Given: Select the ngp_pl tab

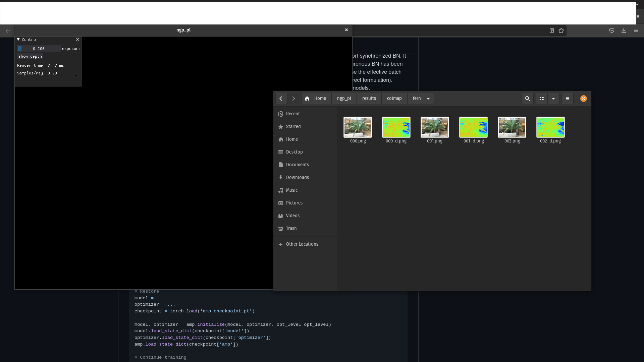Looking at the screenshot, I should (183, 30).
